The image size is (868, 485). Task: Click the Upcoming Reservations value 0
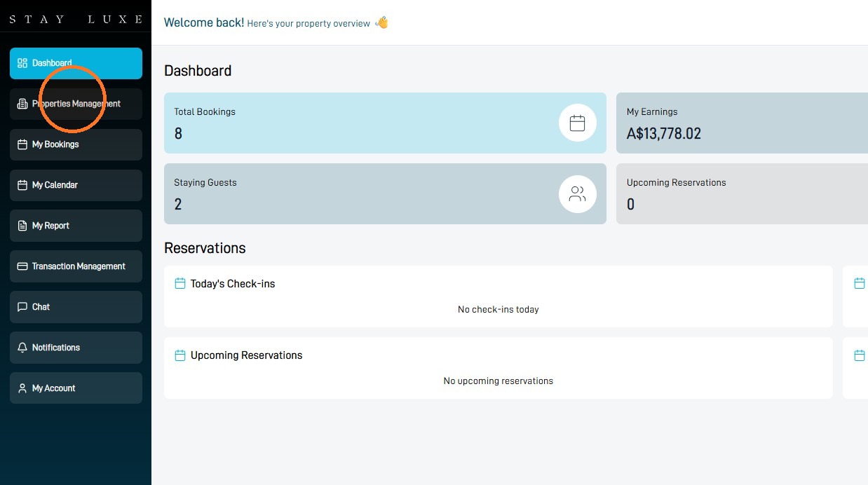pyautogui.click(x=630, y=205)
